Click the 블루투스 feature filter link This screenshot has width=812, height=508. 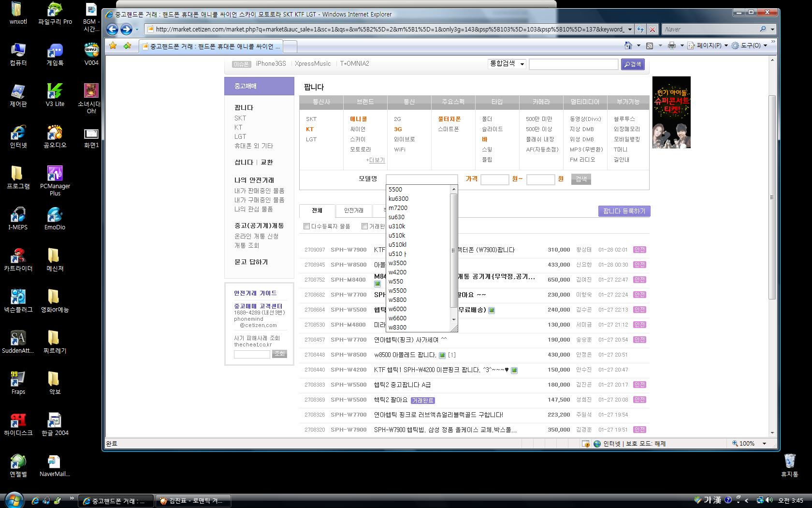624,119
